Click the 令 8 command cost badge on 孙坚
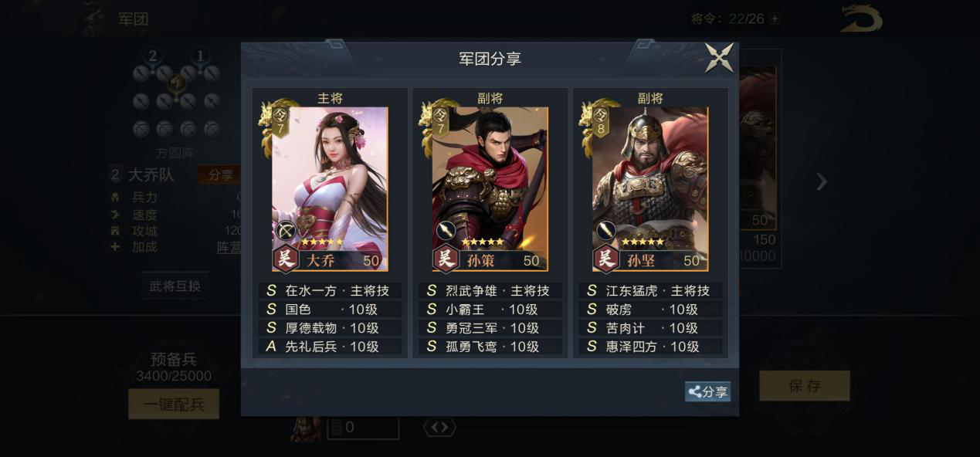The image size is (980, 457). point(602,120)
